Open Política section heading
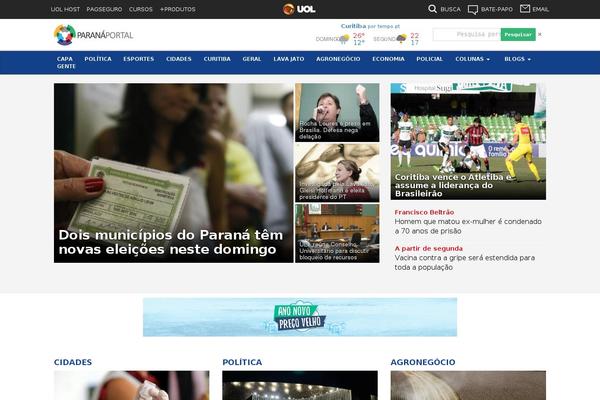This screenshot has width=600, height=400. click(x=242, y=362)
